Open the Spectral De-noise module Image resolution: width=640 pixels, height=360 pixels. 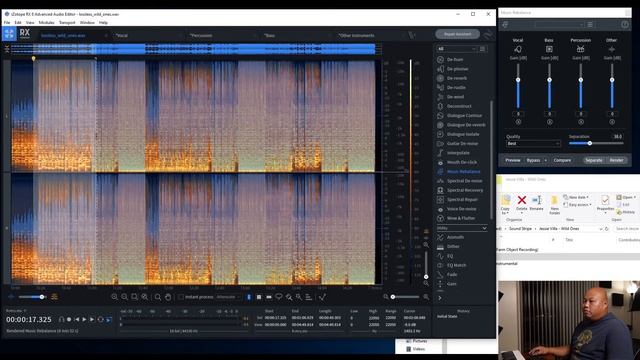[x=464, y=181]
